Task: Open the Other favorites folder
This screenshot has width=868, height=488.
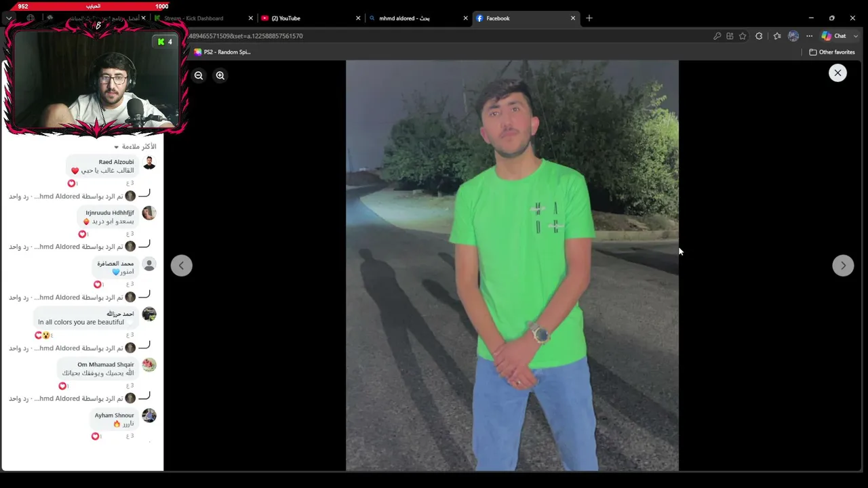Action: click(x=832, y=52)
